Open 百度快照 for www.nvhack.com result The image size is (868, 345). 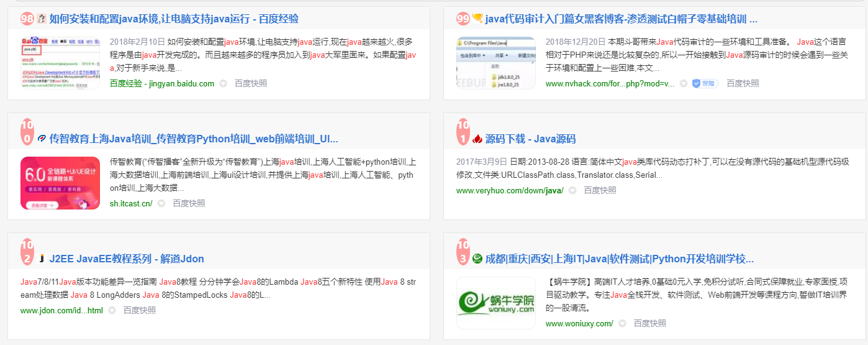(x=743, y=83)
